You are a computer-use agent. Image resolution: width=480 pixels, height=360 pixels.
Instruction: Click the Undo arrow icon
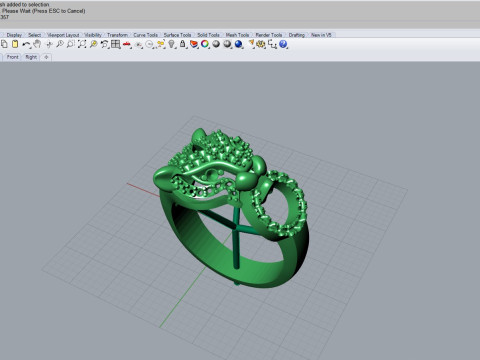tap(26, 44)
